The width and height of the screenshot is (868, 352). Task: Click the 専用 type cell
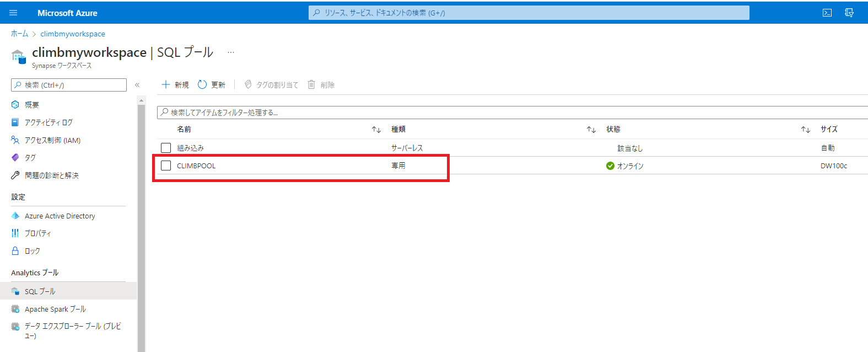click(398, 166)
